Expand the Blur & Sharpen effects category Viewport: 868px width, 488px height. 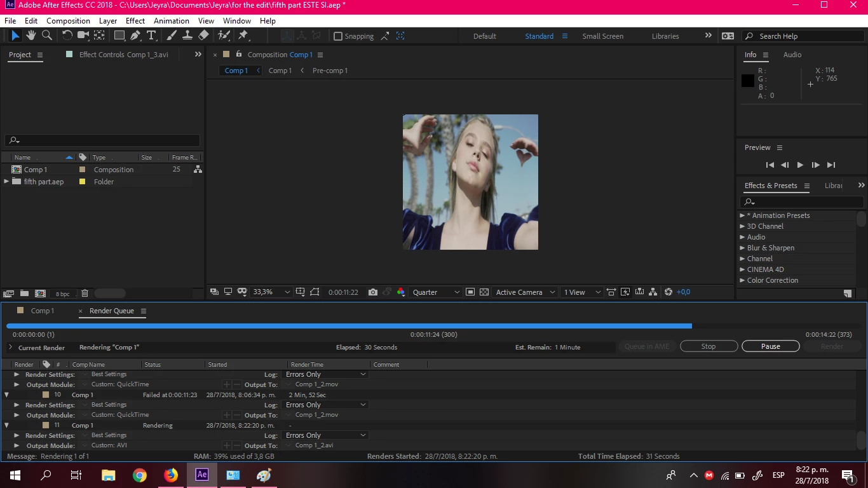(x=742, y=248)
